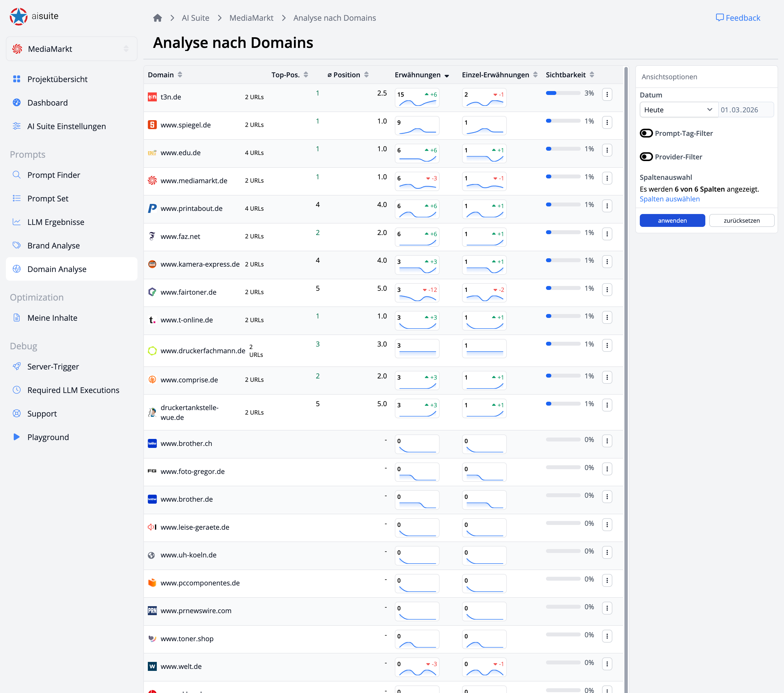Open the row menu for t3n.de
784x693 pixels.
pos(607,94)
